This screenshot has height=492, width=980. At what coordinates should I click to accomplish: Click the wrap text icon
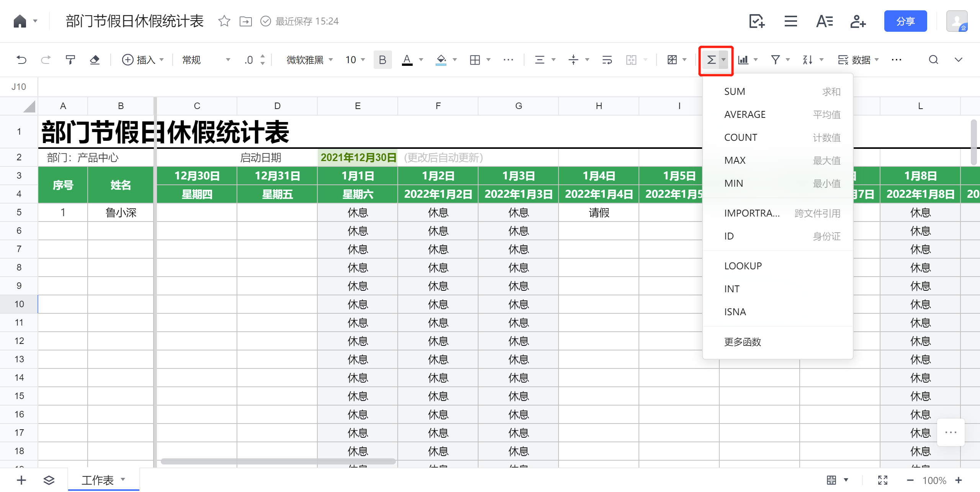point(607,60)
